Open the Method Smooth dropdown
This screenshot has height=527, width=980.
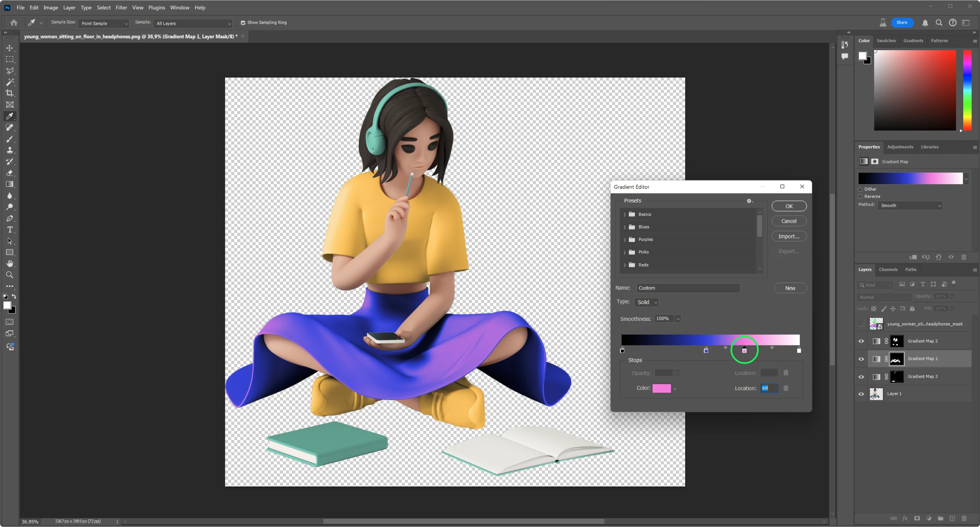click(x=910, y=206)
